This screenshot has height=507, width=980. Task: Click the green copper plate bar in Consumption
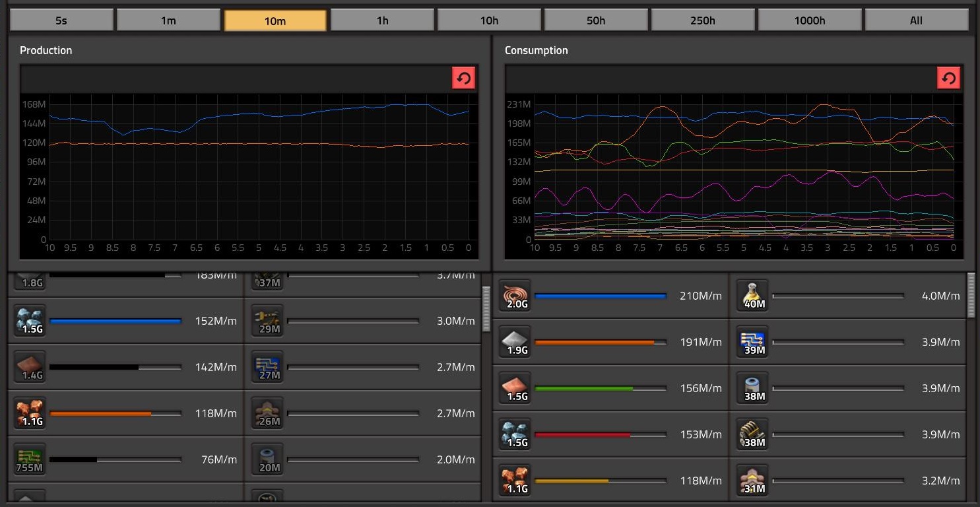pos(583,388)
